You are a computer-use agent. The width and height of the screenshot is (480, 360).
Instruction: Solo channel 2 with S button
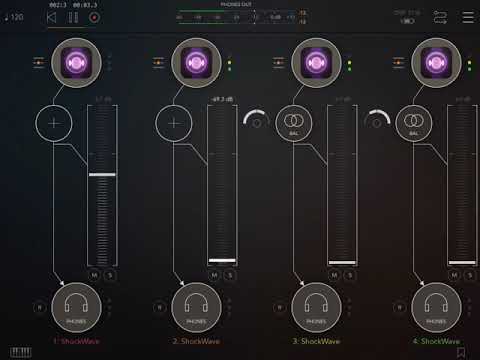coord(230,275)
